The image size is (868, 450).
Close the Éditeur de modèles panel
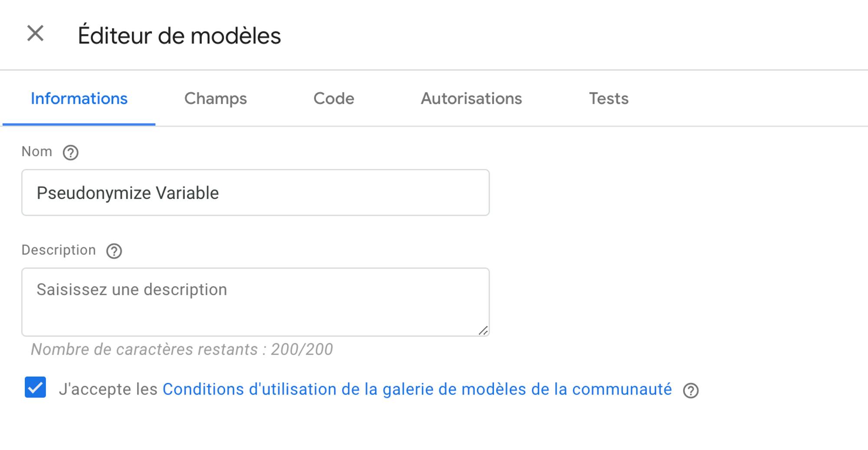coord(35,33)
